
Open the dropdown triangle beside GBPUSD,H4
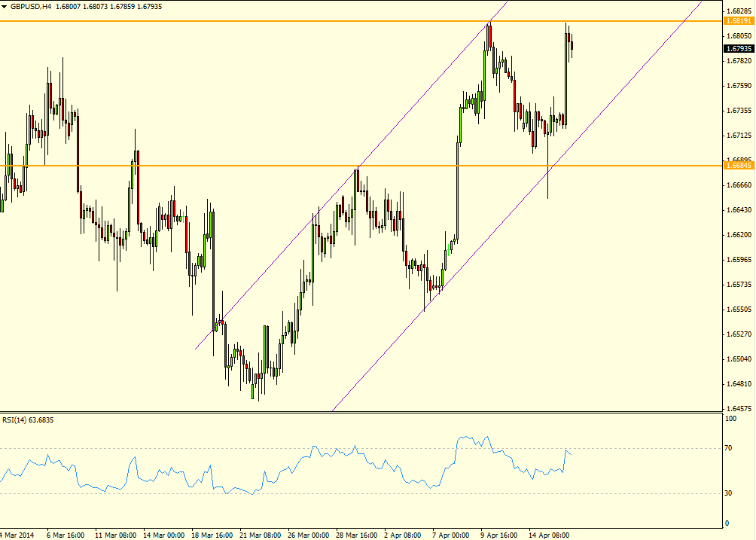pyautogui.click(x=5, y=7)
